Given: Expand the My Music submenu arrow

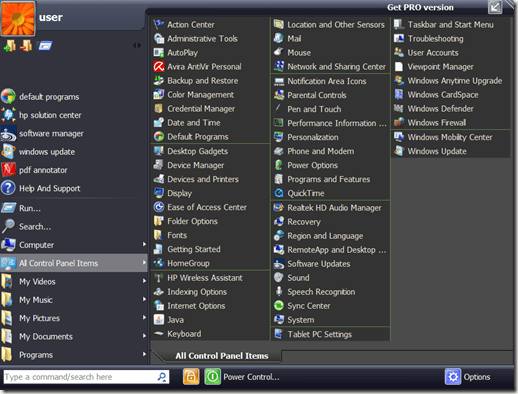Looking at the screenshot, I should [144, 299].
